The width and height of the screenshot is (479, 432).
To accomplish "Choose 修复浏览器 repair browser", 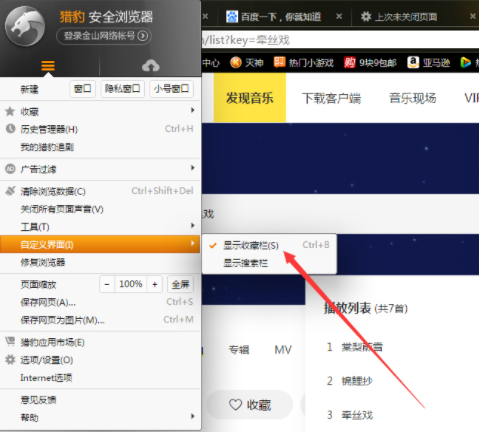I will (100, 262).
